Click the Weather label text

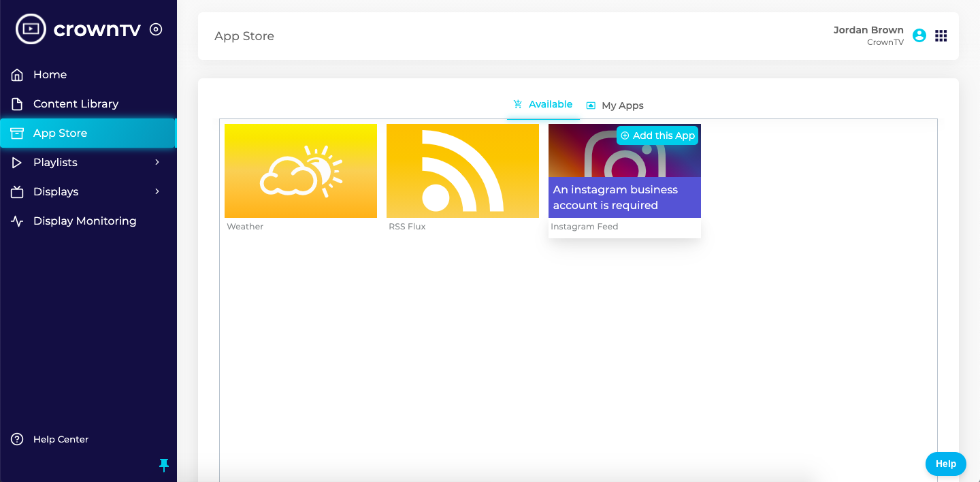245,227
